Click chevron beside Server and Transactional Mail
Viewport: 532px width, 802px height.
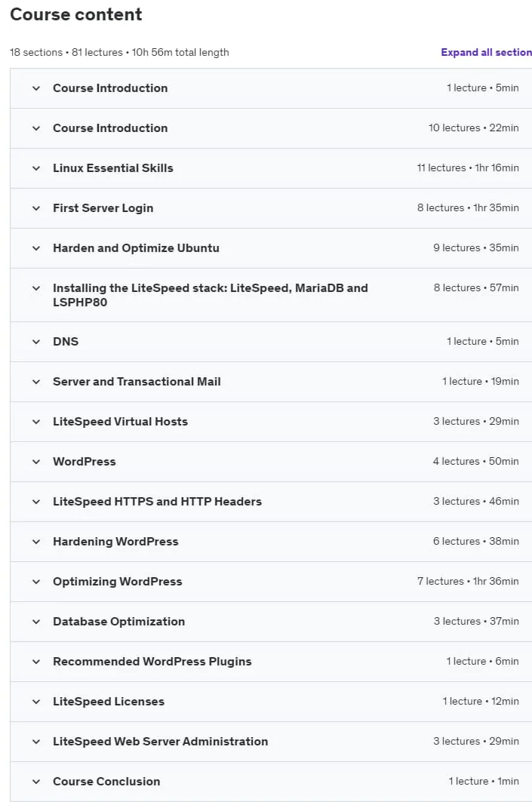pyautogui.click(x=36, y=382)
